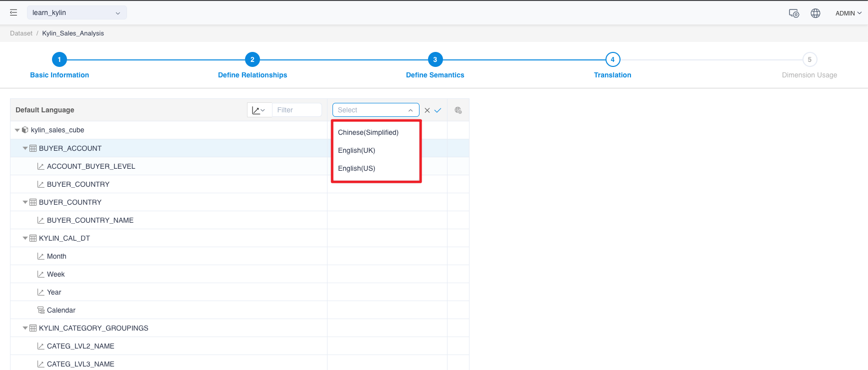Click the Filter input field
Viewport: 868px width, 370px height.
point(297,110)
